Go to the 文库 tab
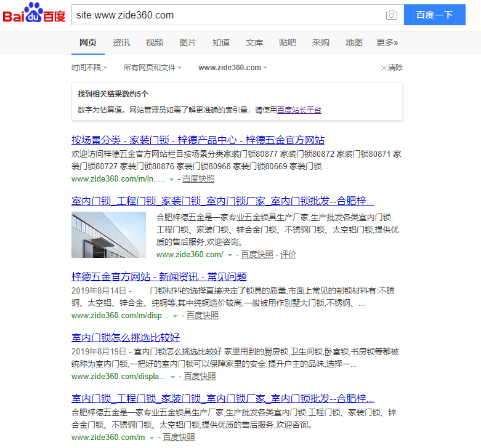This screenshot has width=481, height=448. click(x=254, y=42)
